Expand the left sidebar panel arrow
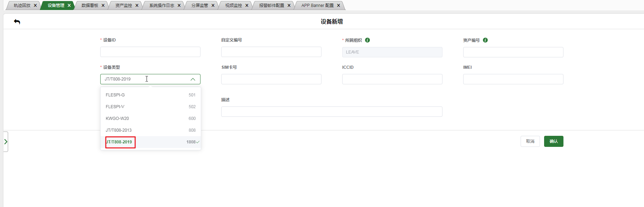Viewport: 644px width, 207px height. click(6, 142)
